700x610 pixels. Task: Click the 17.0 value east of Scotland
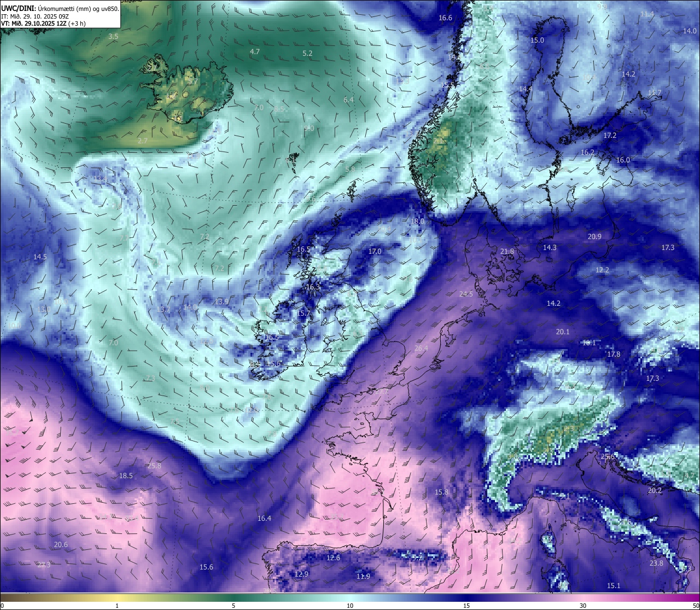(x=375, y=251)
